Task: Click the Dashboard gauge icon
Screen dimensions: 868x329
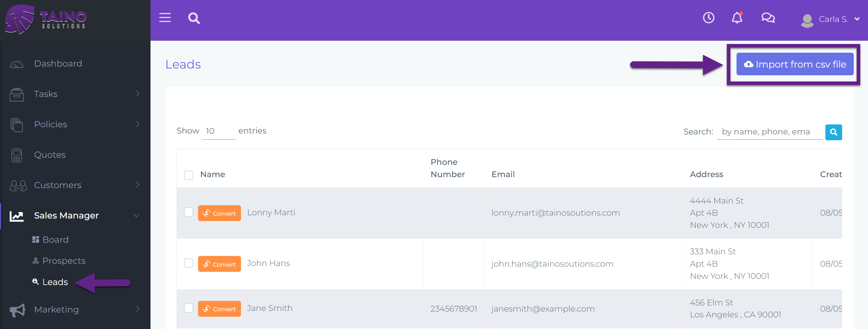Action: click(x=16, y=64)
